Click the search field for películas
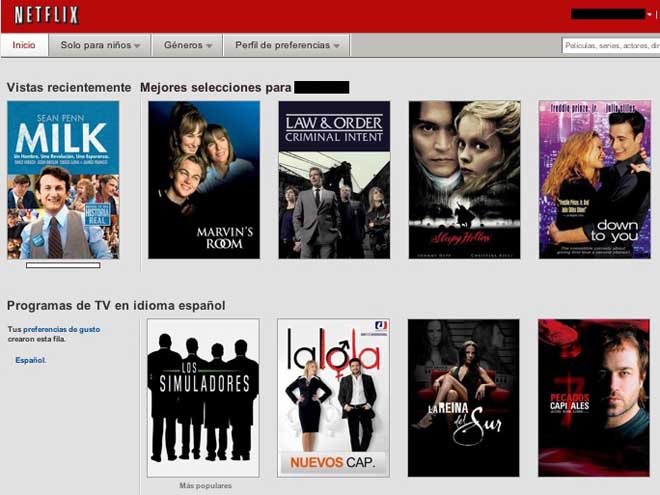The height and width of the screenshot is (495, 660). (x=610, y=45)
